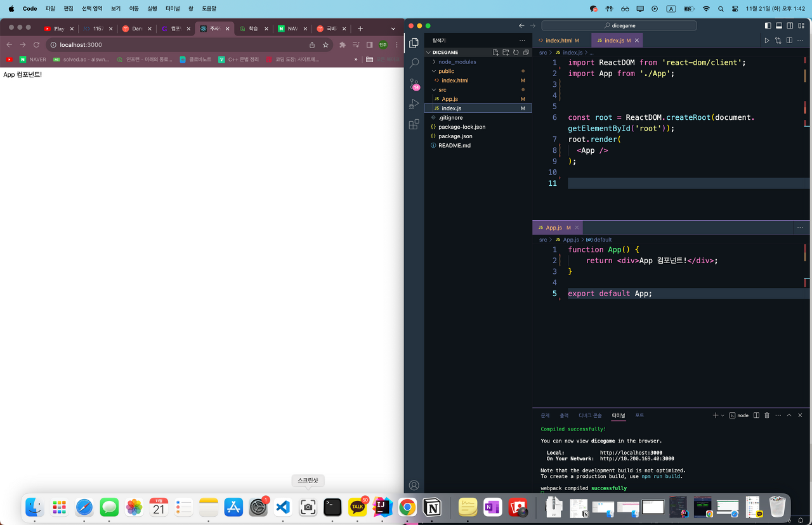Image resolution: width=812 pixels, height=525 pixels.
Task: Open Notion from the Dock
Action: tap(432, 507)
